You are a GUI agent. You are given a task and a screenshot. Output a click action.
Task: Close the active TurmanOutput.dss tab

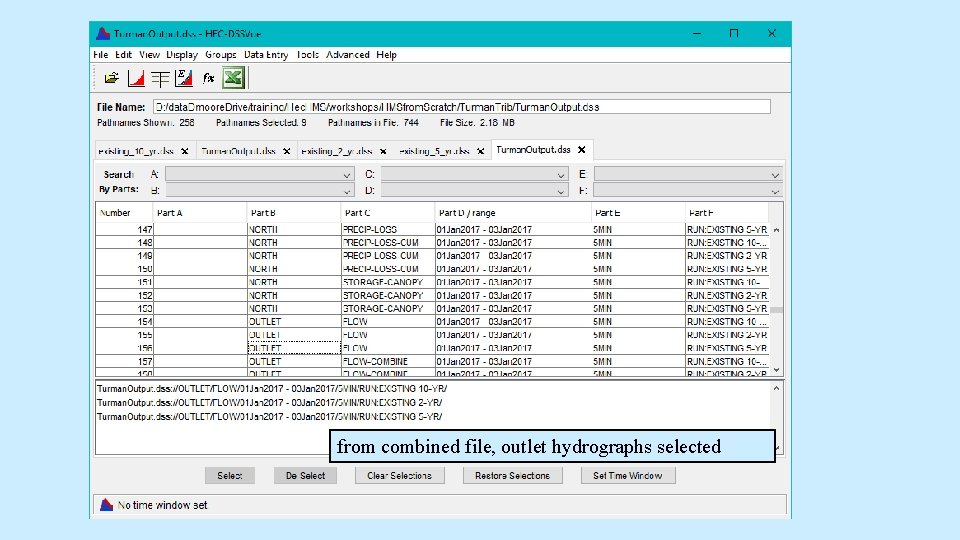(582, 149)
